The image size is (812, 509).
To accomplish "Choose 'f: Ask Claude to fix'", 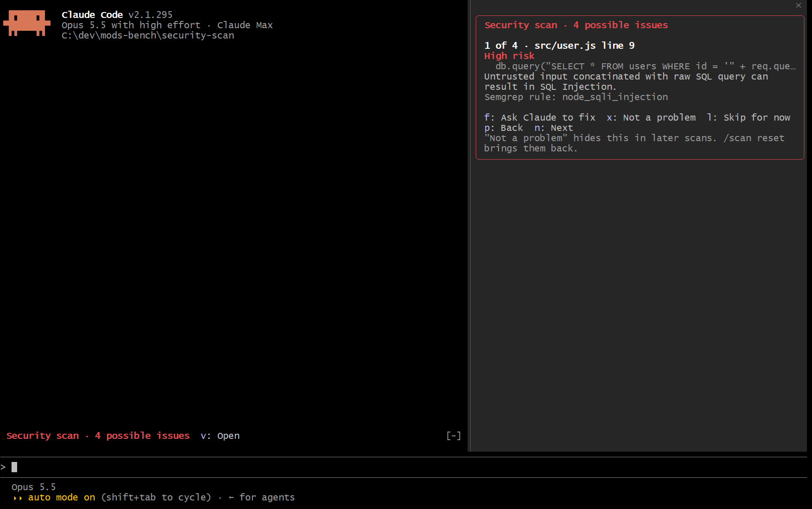I will [539, 118].
